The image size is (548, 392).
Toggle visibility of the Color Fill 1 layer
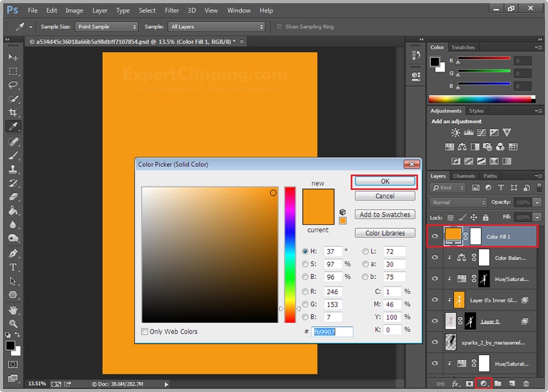click(x=434, y=236)
